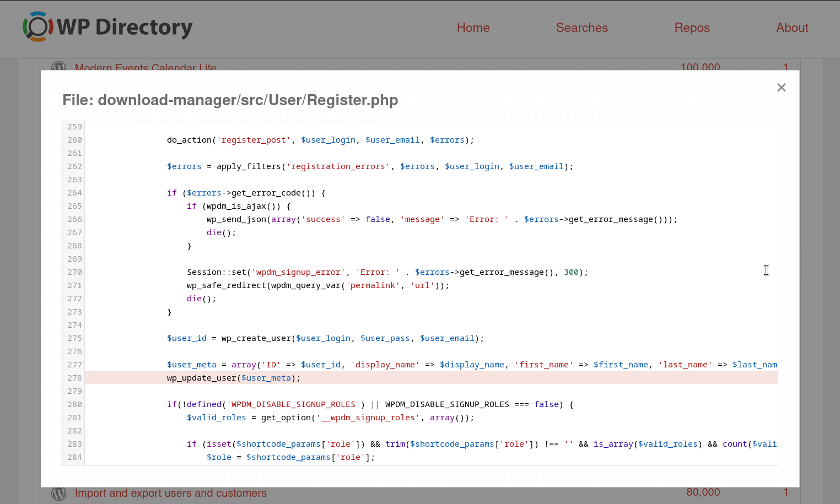Open Import and export users and customers link
The image size is (840, 504).
coord(171,494)
